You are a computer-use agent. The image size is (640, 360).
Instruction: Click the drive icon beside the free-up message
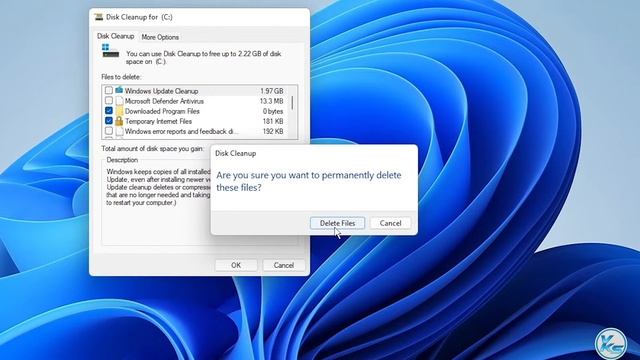(x=110, y=51)
